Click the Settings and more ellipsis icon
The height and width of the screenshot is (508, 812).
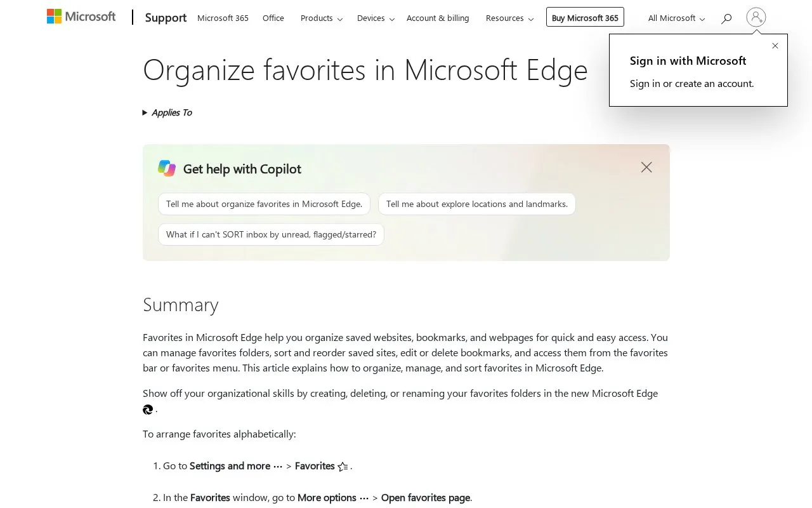(278, 467)
